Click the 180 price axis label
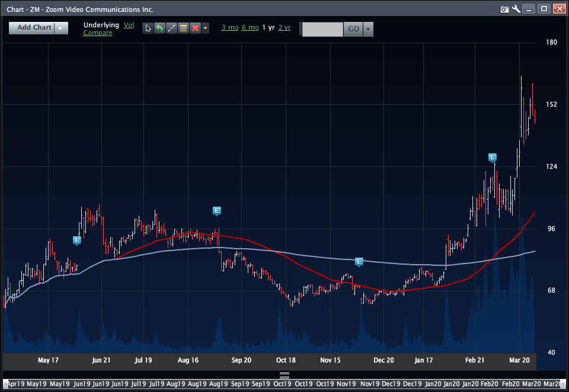The height and width of the screenshot is (392, 569). pyautogui.click(x=551, y=43)
